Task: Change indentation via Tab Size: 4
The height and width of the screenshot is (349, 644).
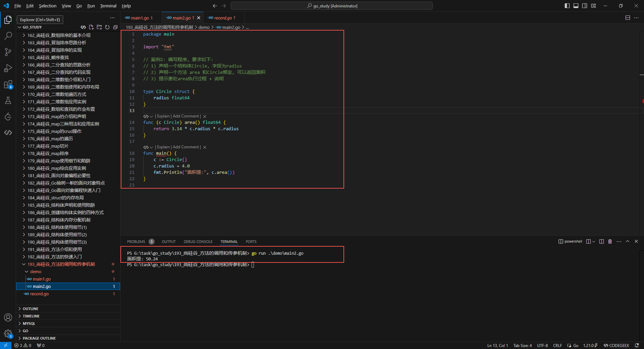Action: (522, 346)
